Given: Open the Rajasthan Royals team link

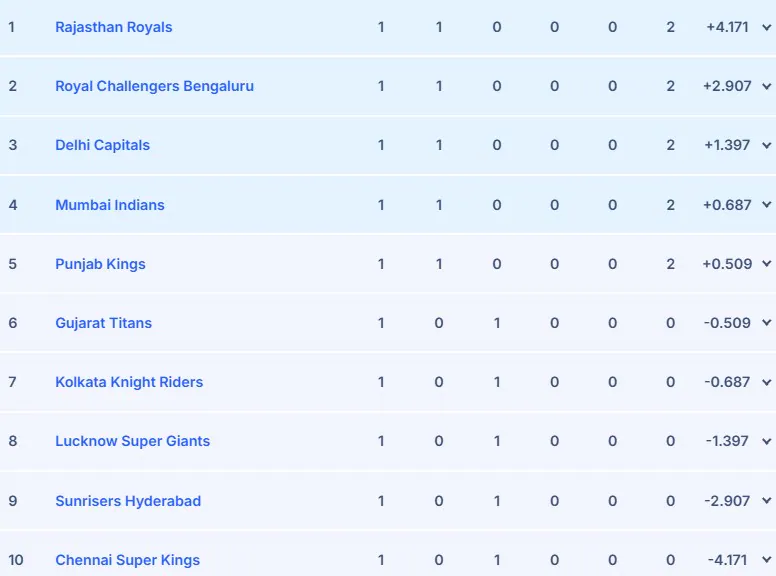Looking at the screenshot, I should (x=113, y=27).
